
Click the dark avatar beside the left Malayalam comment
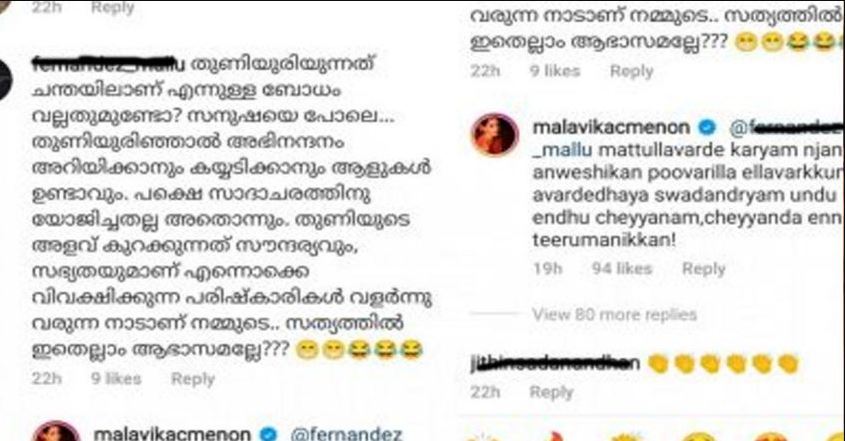tap(5, 79)
